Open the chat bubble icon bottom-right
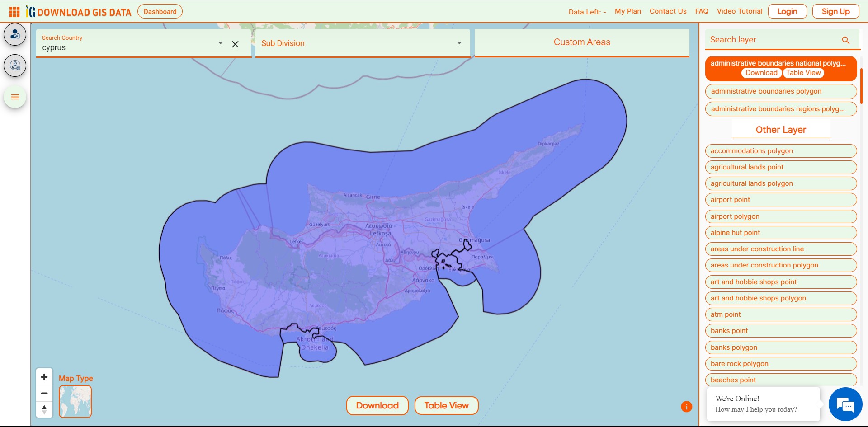This screenshot has width=868, height=427. (846, 404)
